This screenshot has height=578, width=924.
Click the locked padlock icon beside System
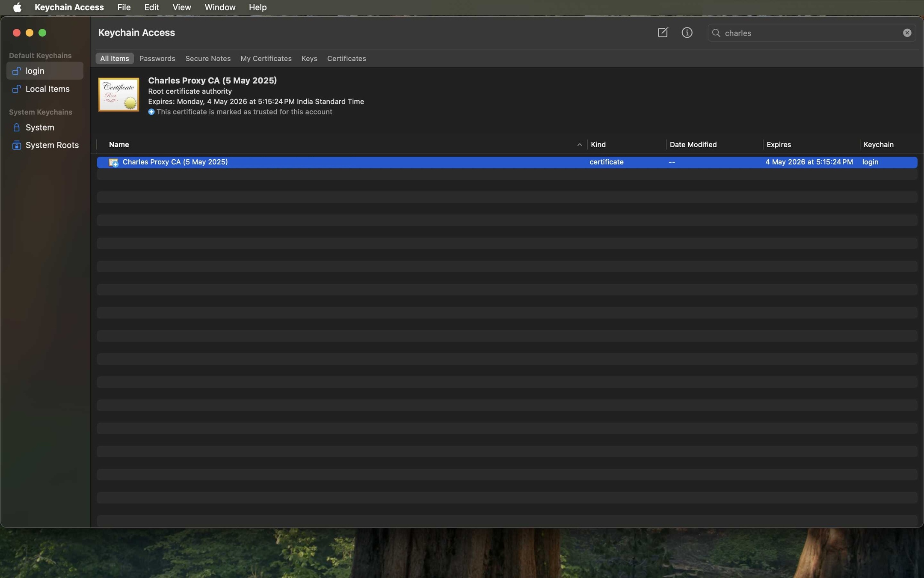pos(17,127)
